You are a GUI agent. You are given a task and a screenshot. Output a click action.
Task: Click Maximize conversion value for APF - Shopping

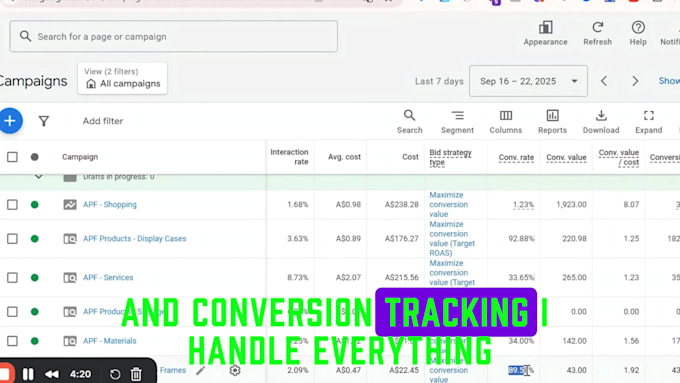click(448, 204)
